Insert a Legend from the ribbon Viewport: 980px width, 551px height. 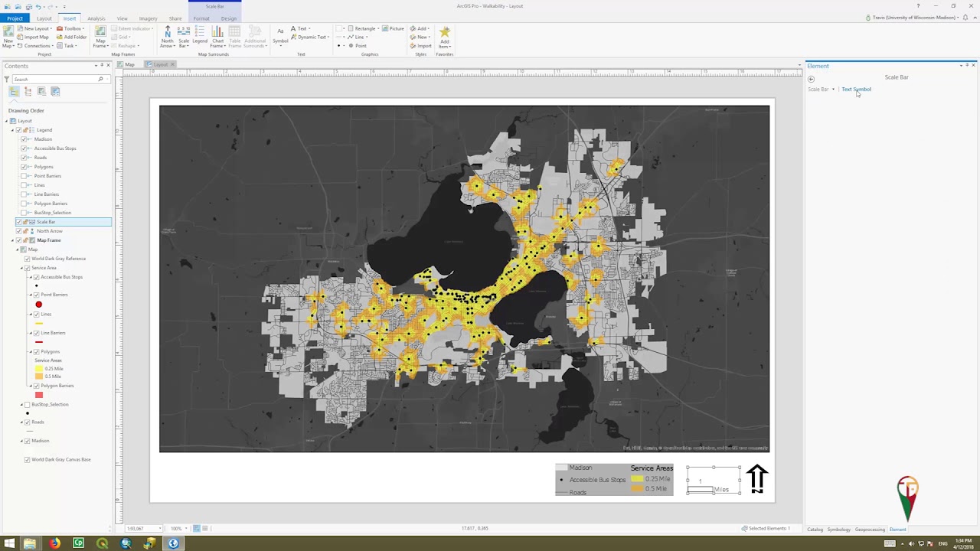(200, 36)
